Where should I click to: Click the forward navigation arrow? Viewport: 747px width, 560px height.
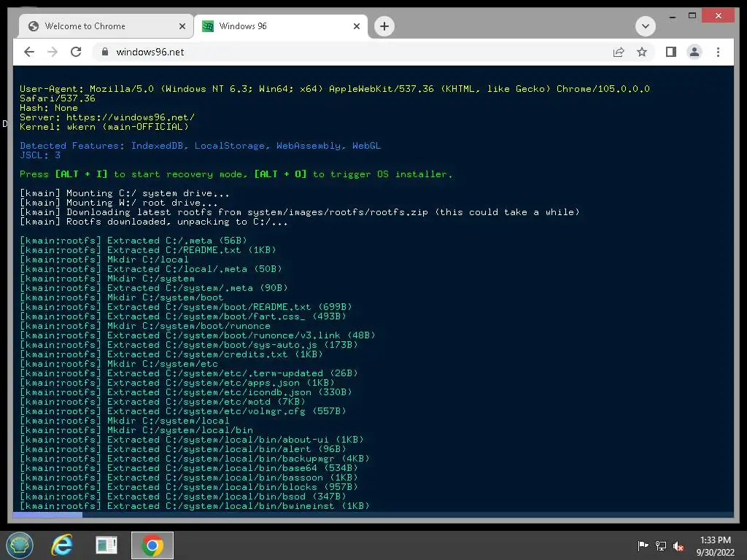point(53,52)
